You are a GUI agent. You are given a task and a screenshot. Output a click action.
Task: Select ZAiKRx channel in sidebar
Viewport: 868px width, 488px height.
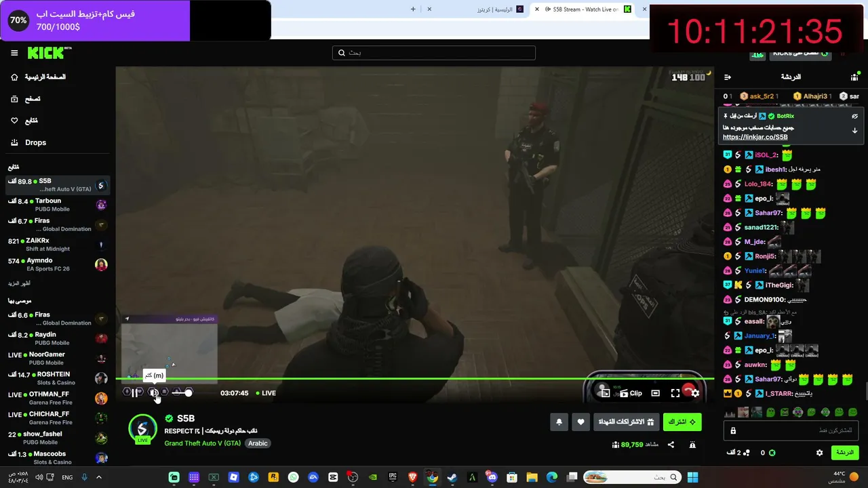tap(58, 245)
